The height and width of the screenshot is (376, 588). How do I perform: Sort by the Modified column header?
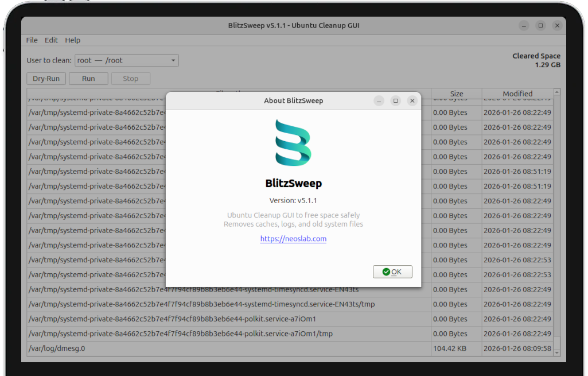tap(518, 93)
